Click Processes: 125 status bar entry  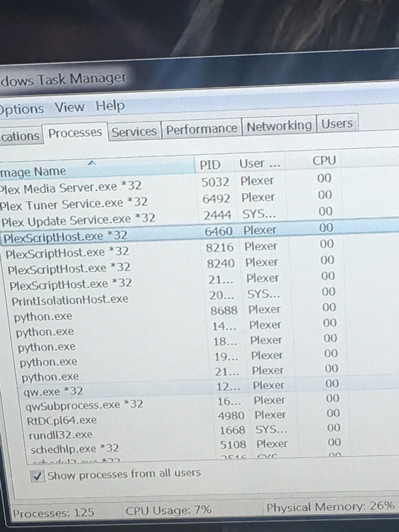(53, 512)
